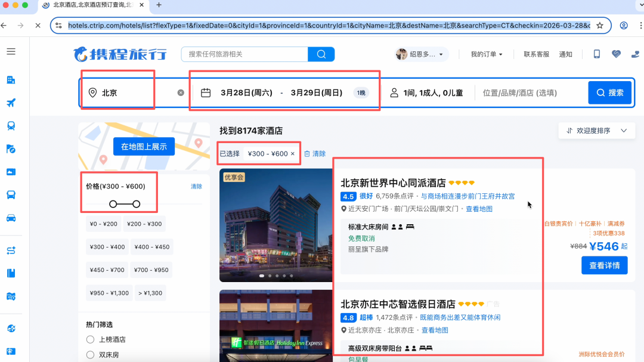The image size is (644, 362).
Task: Open 查看地图 link for 北京新世界中心同派酒店
Action: coord(479,209)
